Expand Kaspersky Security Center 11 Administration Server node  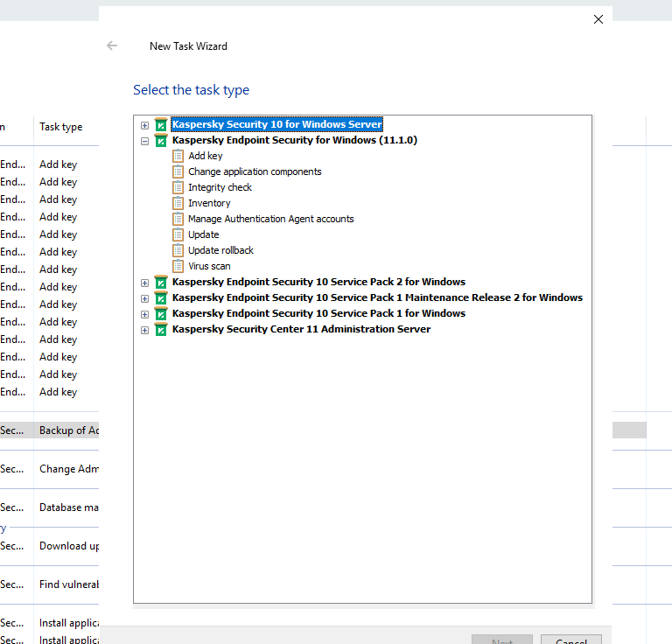tap(145, 331)
